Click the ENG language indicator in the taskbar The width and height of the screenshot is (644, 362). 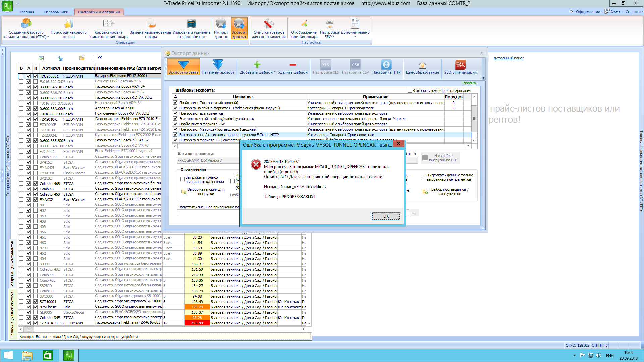tap(610, 355)
